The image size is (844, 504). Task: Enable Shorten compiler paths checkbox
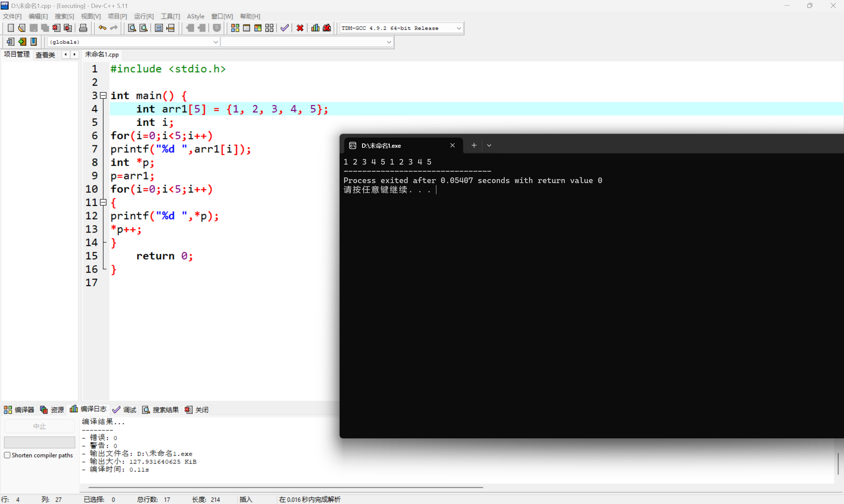coord(7,455)
